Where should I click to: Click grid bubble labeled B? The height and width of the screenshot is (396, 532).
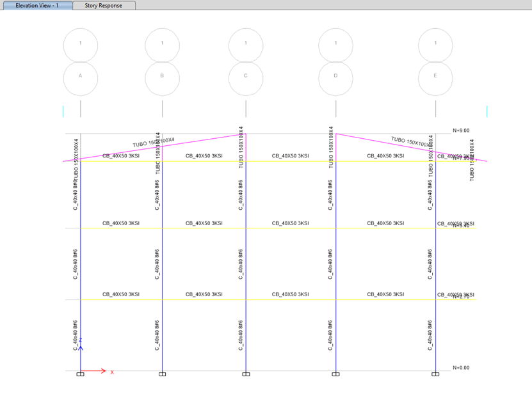click(162, 79)
